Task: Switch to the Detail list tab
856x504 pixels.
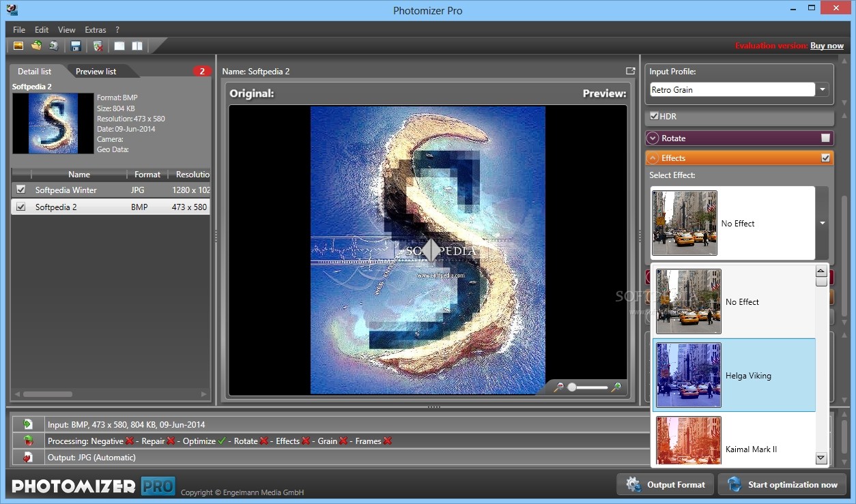Action: 35,71
